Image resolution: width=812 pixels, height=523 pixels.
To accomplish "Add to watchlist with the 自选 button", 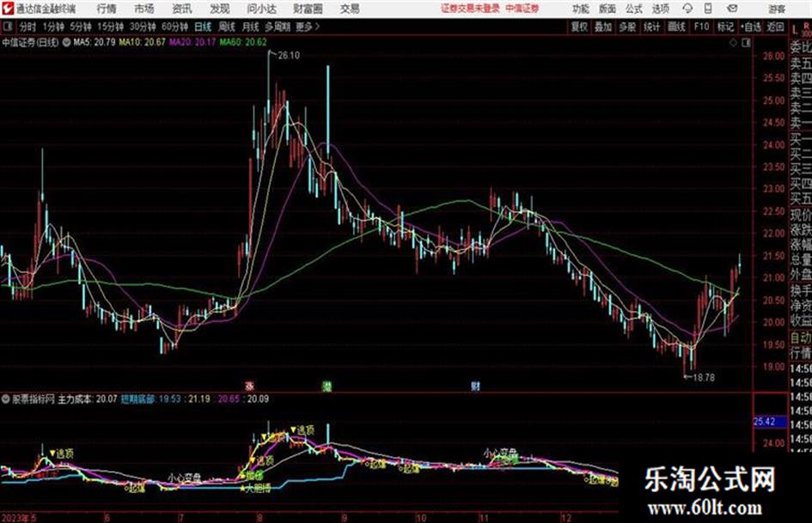I will [751, 27].
